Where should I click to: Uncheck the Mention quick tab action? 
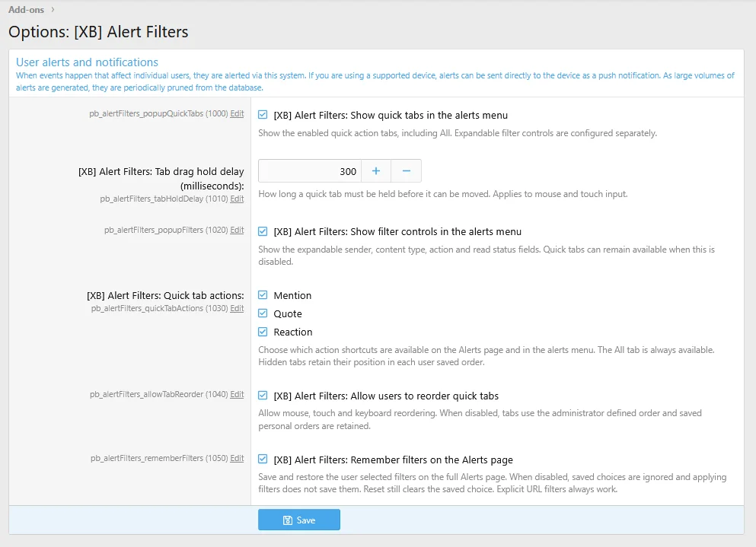click(x=263, y=295)
